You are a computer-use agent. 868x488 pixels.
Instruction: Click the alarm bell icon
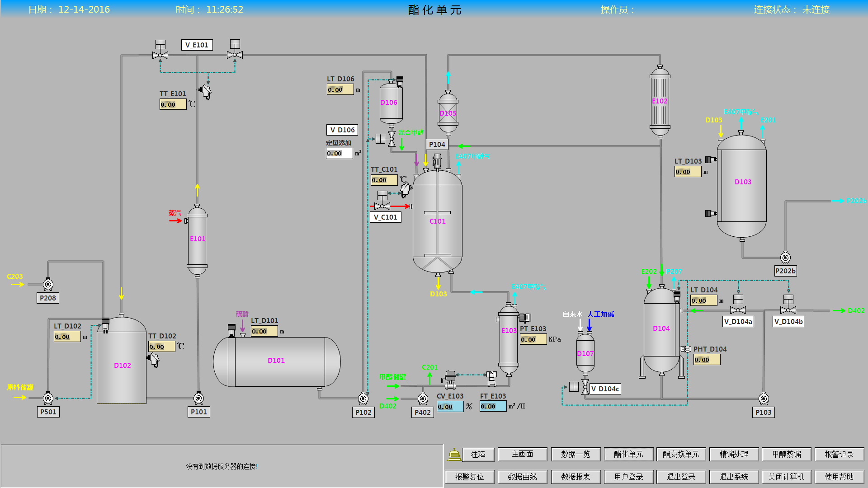tap(454, 454)
